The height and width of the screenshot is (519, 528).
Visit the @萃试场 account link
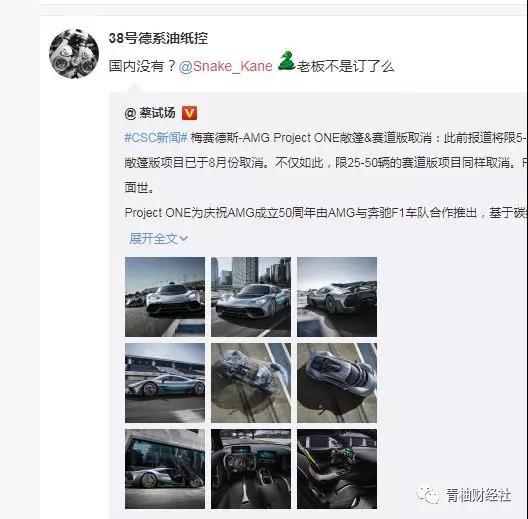tap(150, 113)
